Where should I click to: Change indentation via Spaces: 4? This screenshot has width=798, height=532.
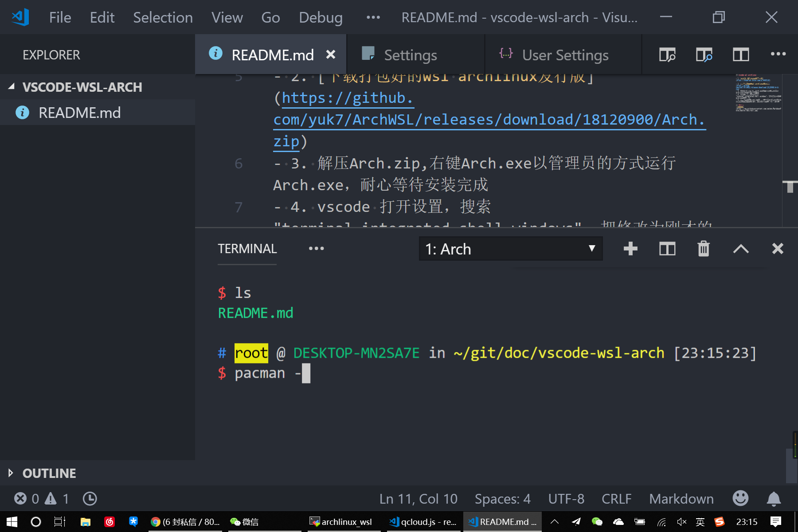click(502, 499)
